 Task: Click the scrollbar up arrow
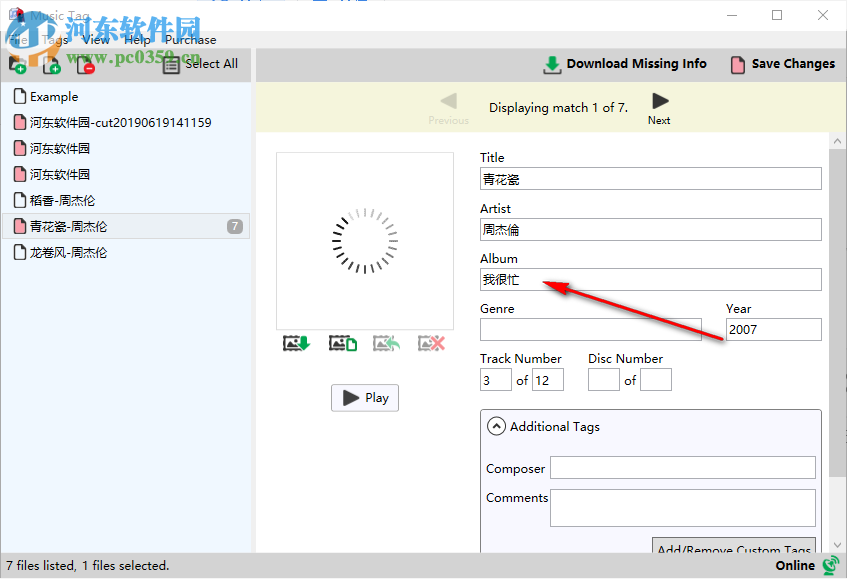pyautogui.click(x=837, y=142)
